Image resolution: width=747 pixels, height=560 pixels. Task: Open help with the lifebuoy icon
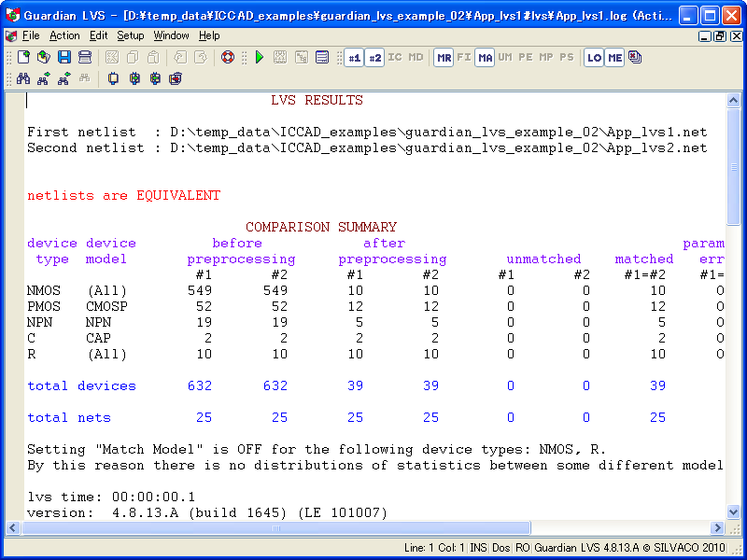(228, 58)
